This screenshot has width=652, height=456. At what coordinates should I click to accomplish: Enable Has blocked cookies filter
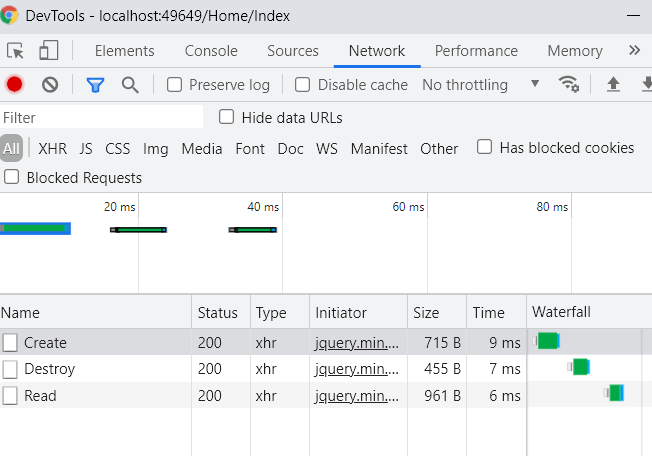[485, 148]
